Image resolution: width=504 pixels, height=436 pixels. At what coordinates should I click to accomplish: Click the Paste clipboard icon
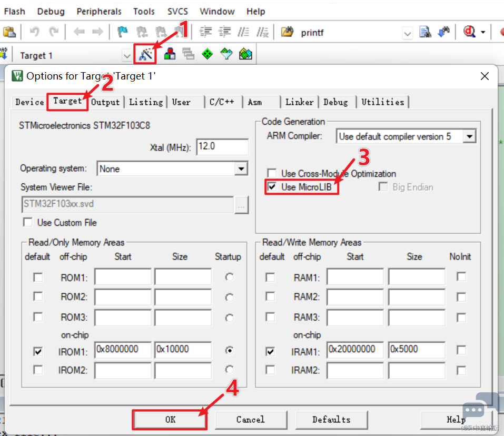pos(9,32)
